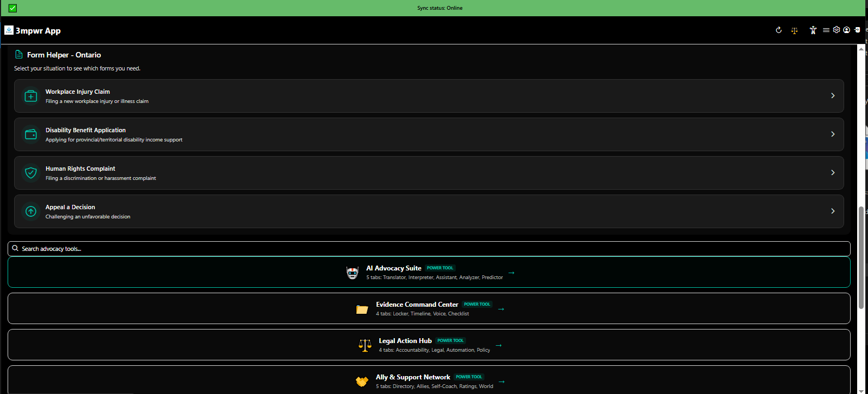
Task: Click the vertical scrollbar thumb
Action: click(861, 257)
